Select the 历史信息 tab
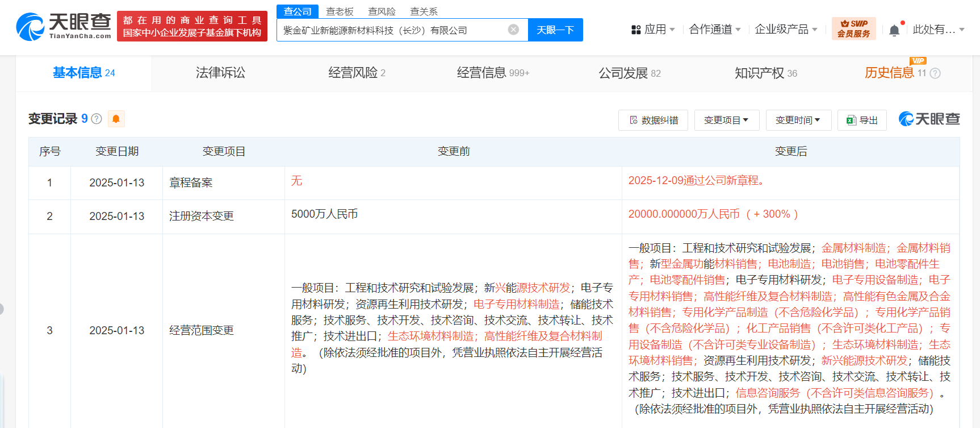 [x=890, y=73]
